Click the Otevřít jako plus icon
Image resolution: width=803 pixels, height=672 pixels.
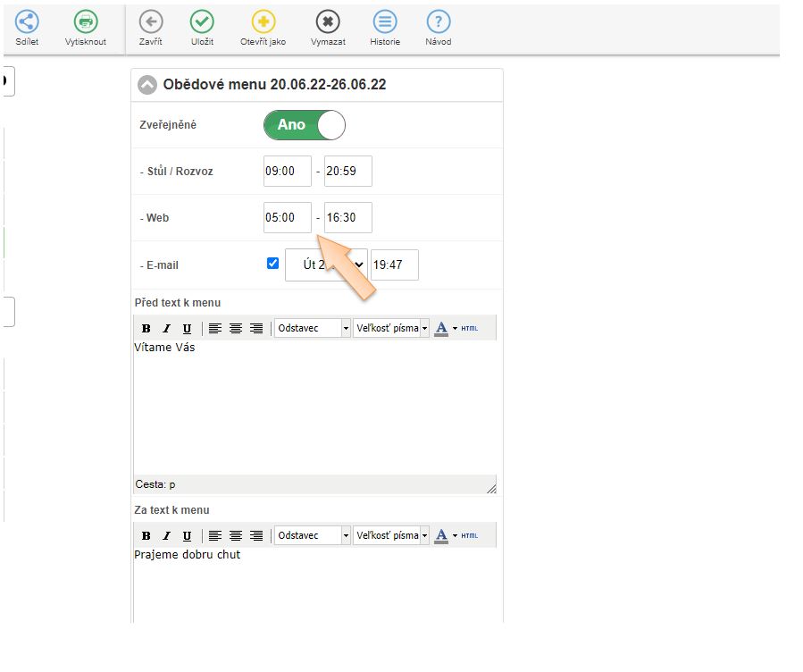tap(263, 22)
